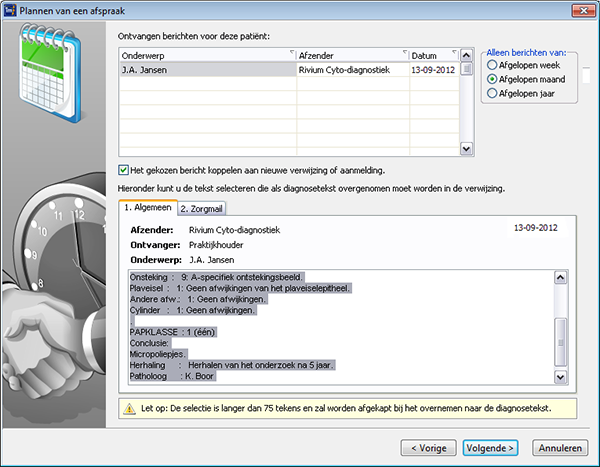Viewport: 600px width, 467px height.
Task: Click the Herhalen van het onderzoek line
Action: coord(233,365)
